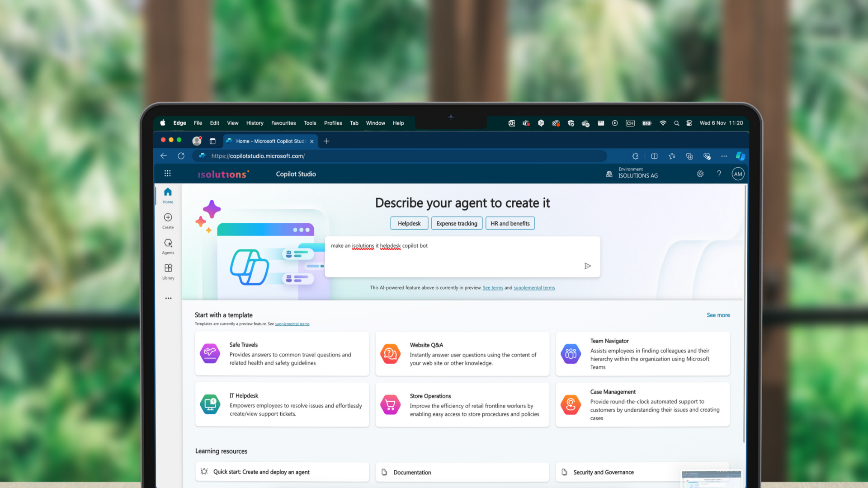This screenshot has height=488, width=868.
Task: Open a new browser tab
Action: 326,141
